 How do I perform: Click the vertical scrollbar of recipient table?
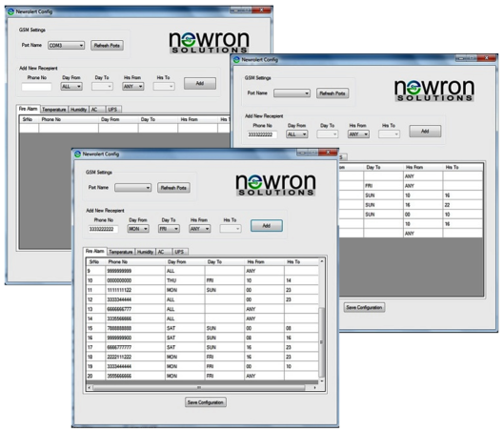click(x=321, y=342)
